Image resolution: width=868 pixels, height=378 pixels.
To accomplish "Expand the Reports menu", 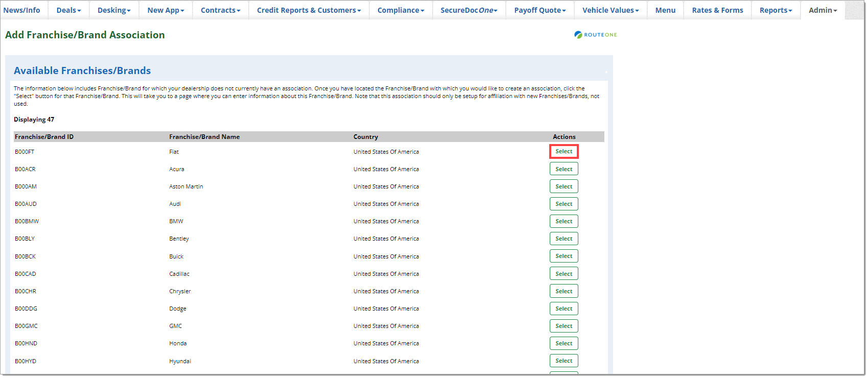I will 776,10.
